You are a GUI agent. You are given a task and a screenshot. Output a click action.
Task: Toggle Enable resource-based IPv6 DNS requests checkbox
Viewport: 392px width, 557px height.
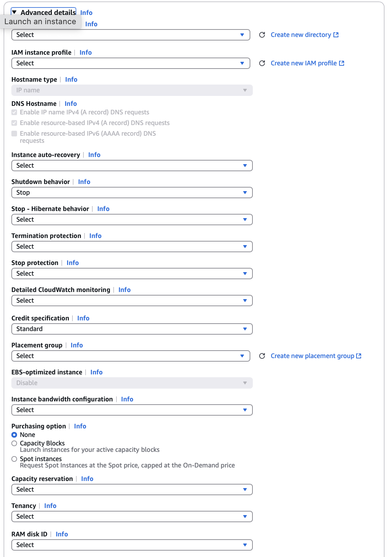[14, 134]
